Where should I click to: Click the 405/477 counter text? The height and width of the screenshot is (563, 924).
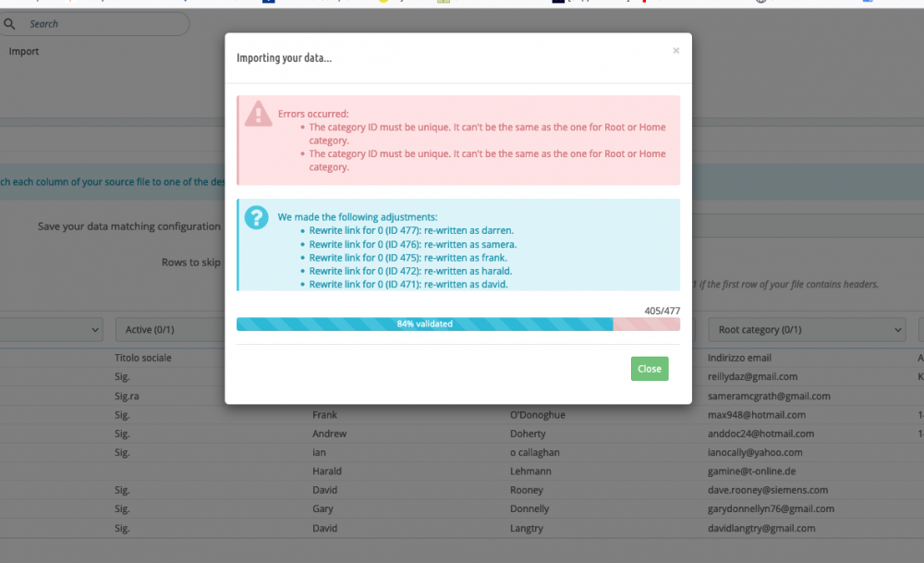[x=662, y=311]
